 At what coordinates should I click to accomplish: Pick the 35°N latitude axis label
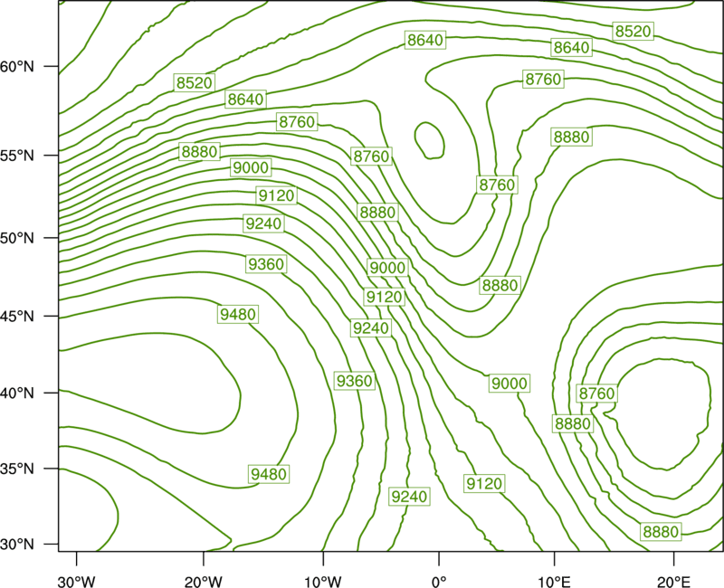17,469
